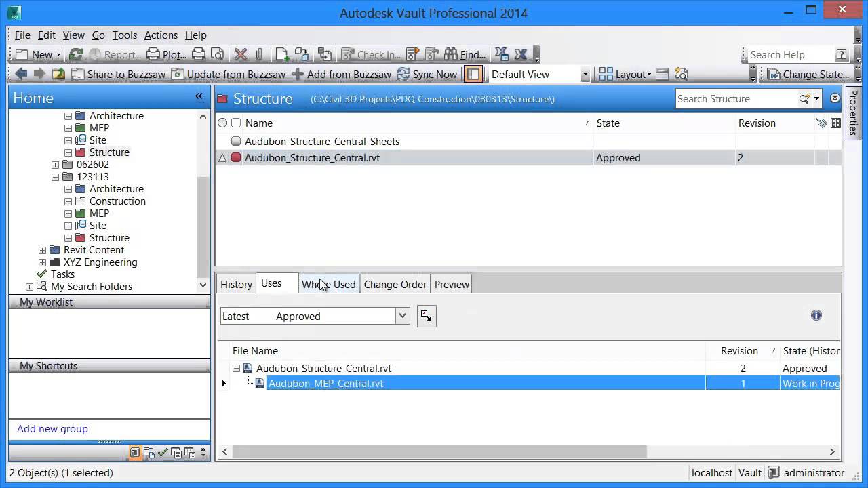Click the red X Delete icon
This screenshot has height=488, width=868.
241,54
